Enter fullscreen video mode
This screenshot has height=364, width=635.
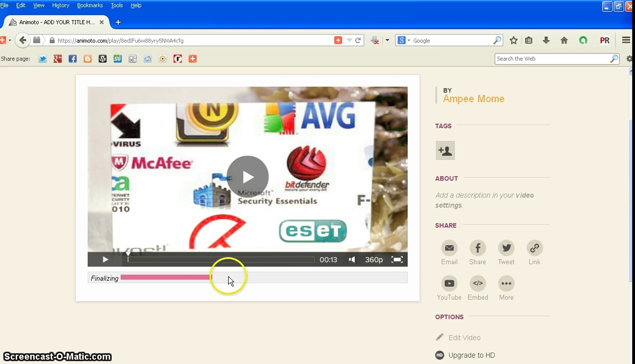(397, 260)
